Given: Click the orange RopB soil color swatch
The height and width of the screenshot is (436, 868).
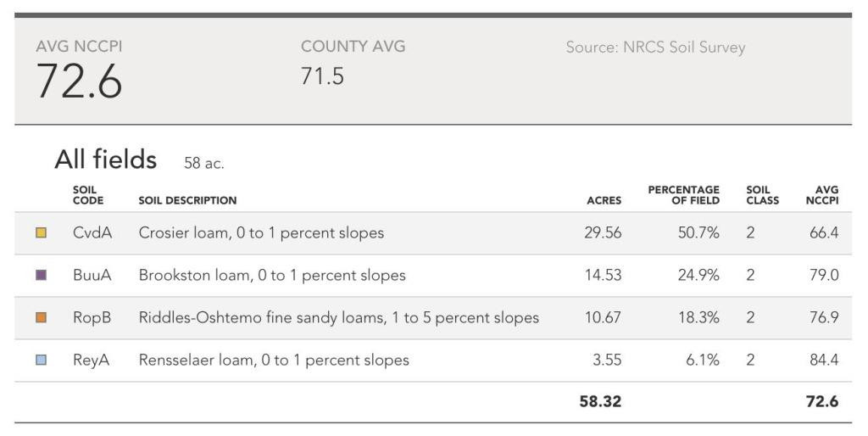Looking at the screenshot, I should [42, 318].
